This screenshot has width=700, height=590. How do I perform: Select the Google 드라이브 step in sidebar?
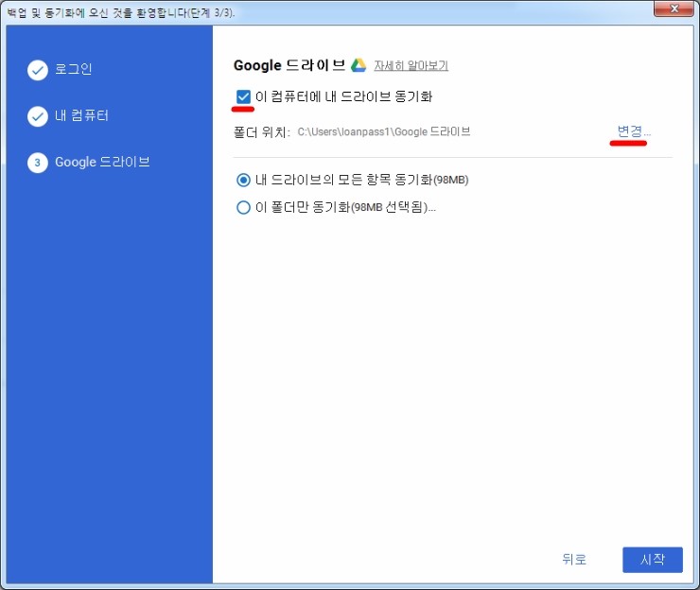click(102, 162)
